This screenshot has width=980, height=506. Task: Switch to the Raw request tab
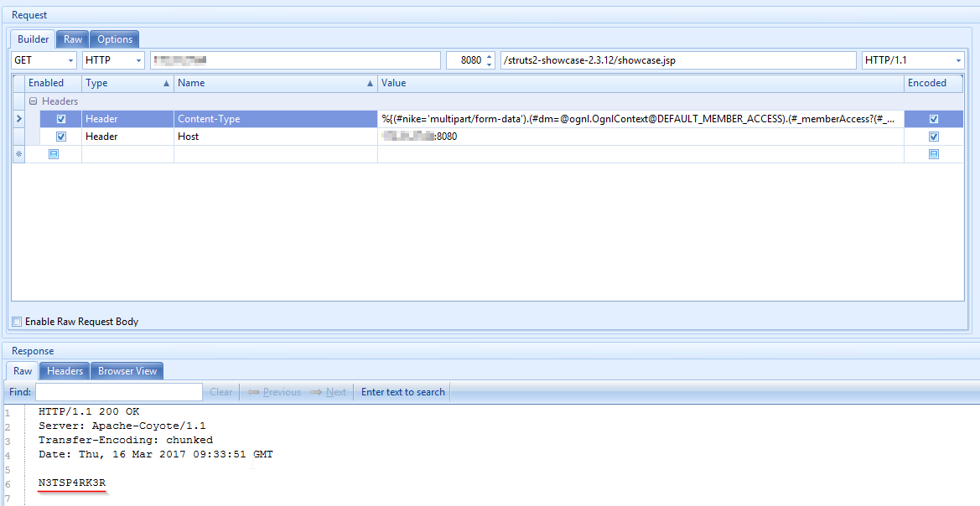pos(72,39)
